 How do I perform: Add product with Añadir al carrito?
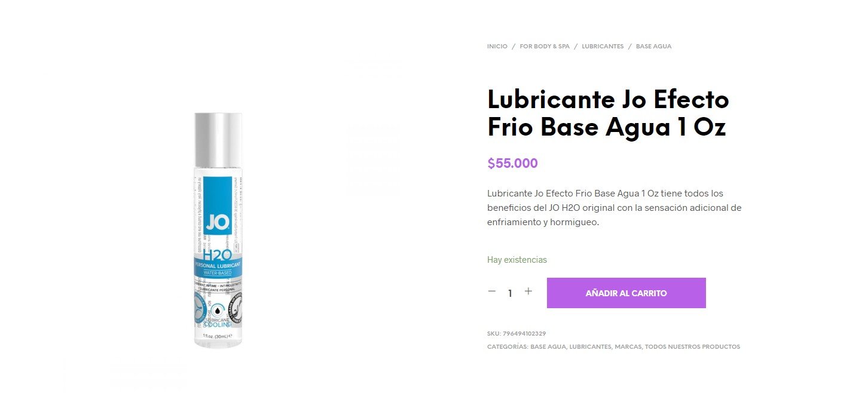click(626, 293)
